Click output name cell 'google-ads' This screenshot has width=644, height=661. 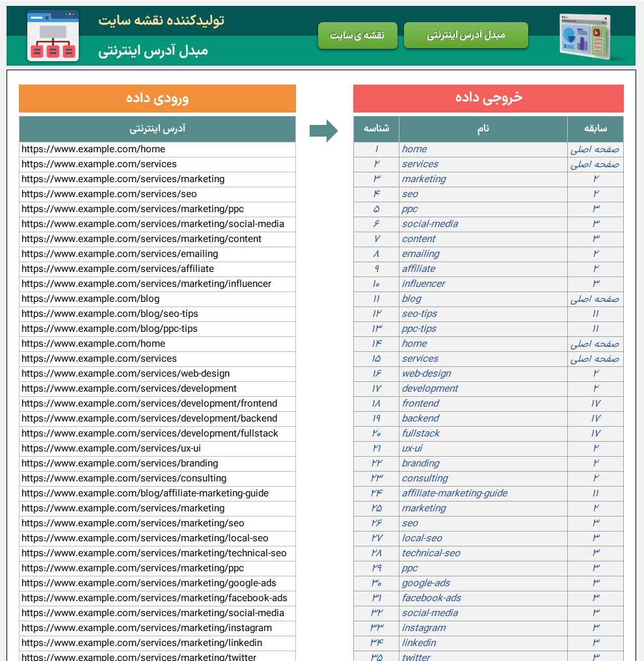coord(483,584)
